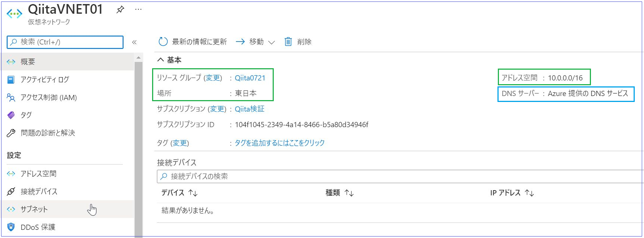Screen dimensions: 644x238
Task: Click the アクティビティ ログ icon
Action: point(11,80)
